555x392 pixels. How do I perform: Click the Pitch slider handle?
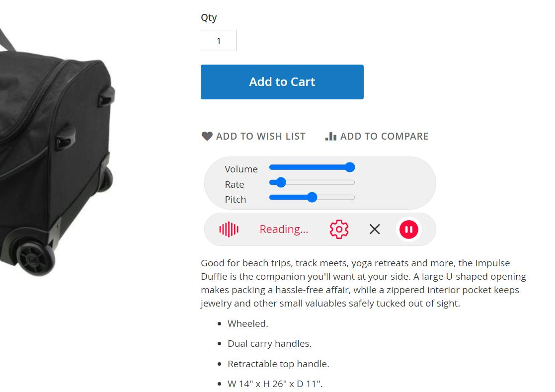pos(312,197)
